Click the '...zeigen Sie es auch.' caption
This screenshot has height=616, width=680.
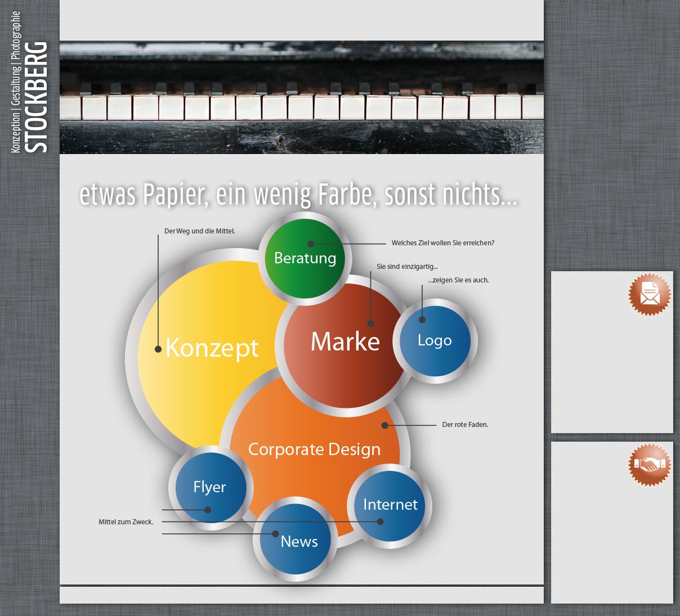click(458, 280)
